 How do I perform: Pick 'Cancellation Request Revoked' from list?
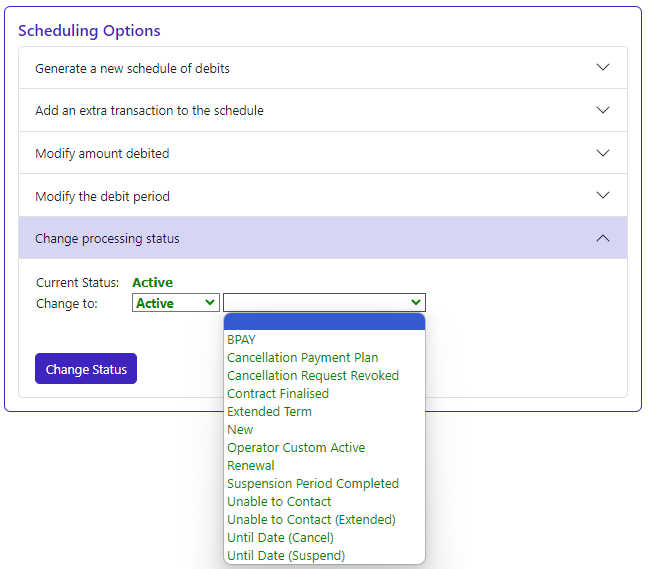pos(312,376)
